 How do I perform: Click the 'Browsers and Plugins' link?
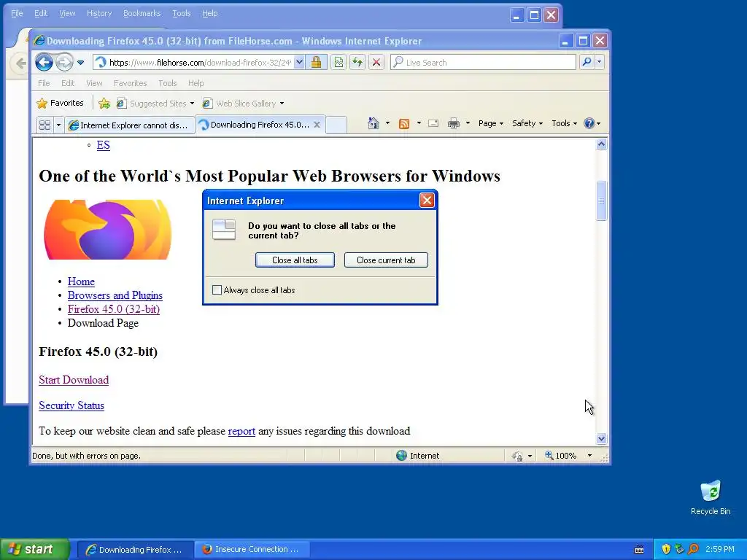115,295
